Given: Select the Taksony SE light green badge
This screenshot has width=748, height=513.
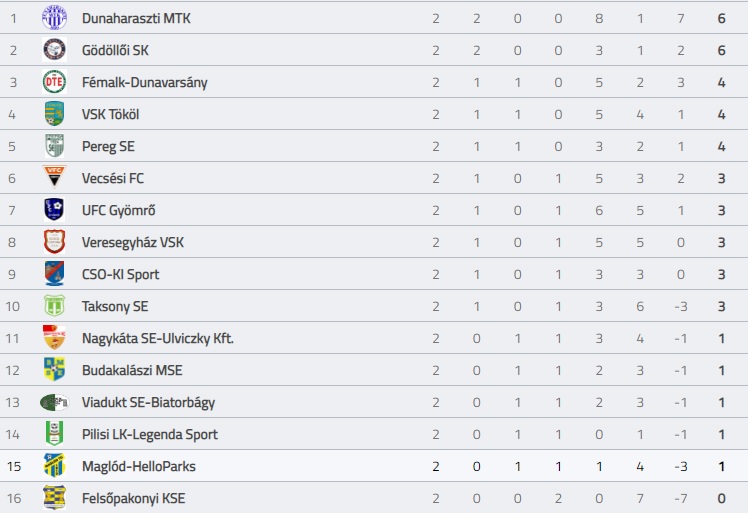Looking at the screenshot, I should point(54,305).
